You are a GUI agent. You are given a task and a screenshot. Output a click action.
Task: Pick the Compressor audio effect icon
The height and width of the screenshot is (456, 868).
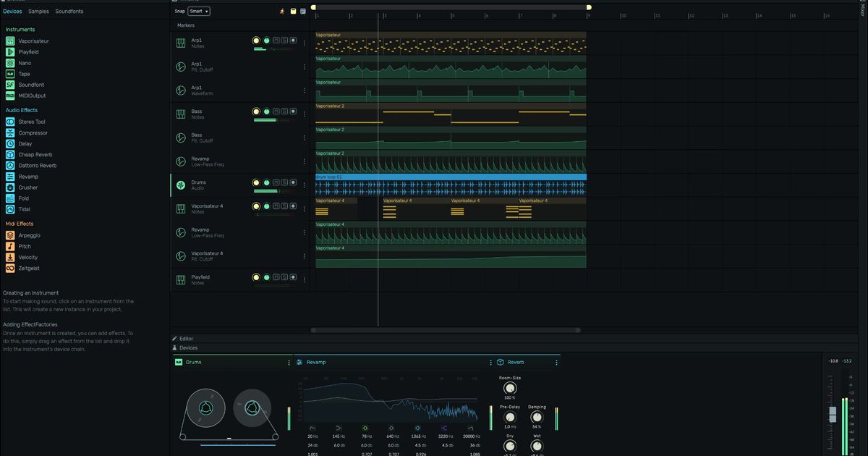click(x=10, y=133)
